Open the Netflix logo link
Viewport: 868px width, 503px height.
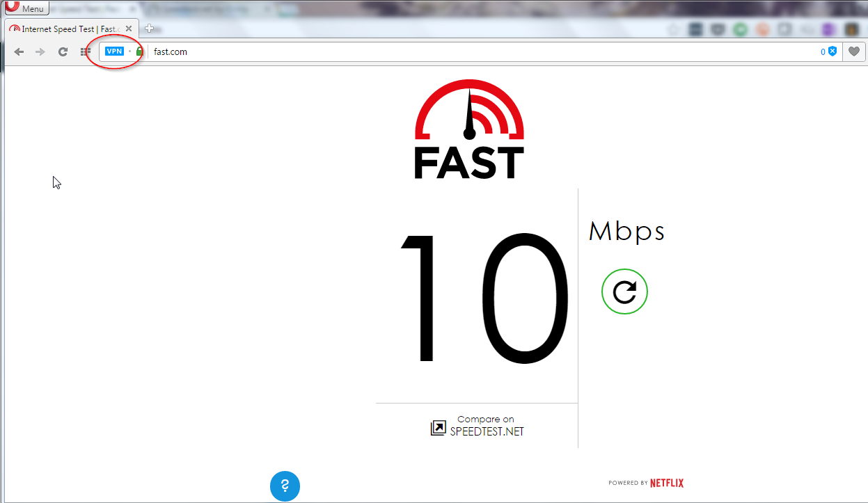(x=667, y=483)
